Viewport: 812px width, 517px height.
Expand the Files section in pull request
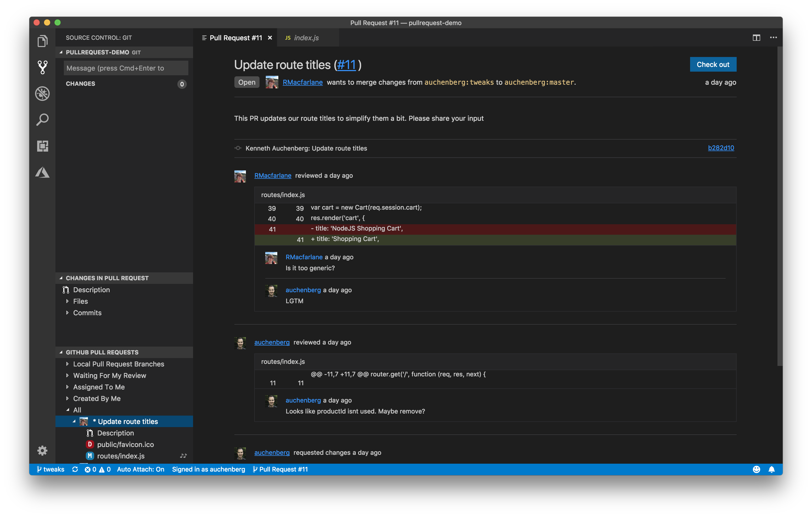(x=67, y=301)
